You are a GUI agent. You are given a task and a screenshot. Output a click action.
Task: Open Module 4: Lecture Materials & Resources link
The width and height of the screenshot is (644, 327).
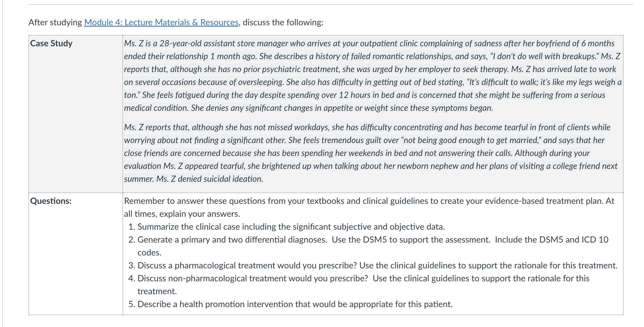pos(161,22)
